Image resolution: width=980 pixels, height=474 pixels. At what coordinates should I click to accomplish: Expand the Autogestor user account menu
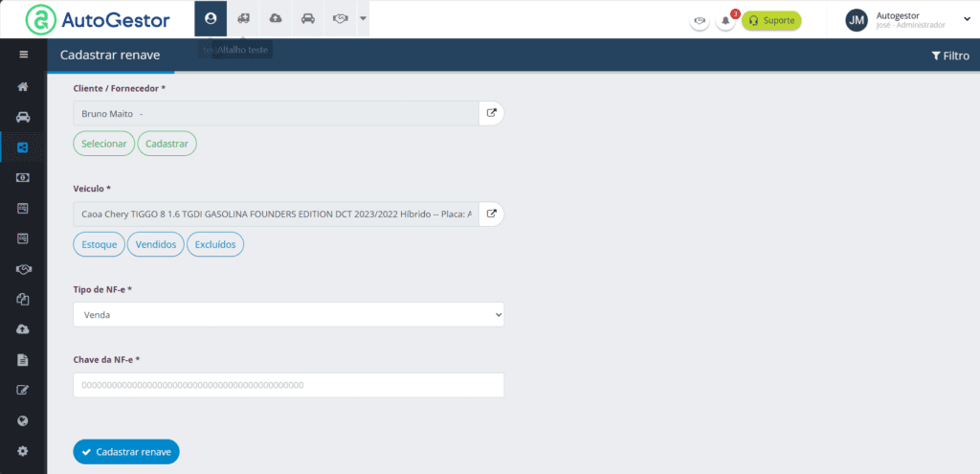(965, 19)
